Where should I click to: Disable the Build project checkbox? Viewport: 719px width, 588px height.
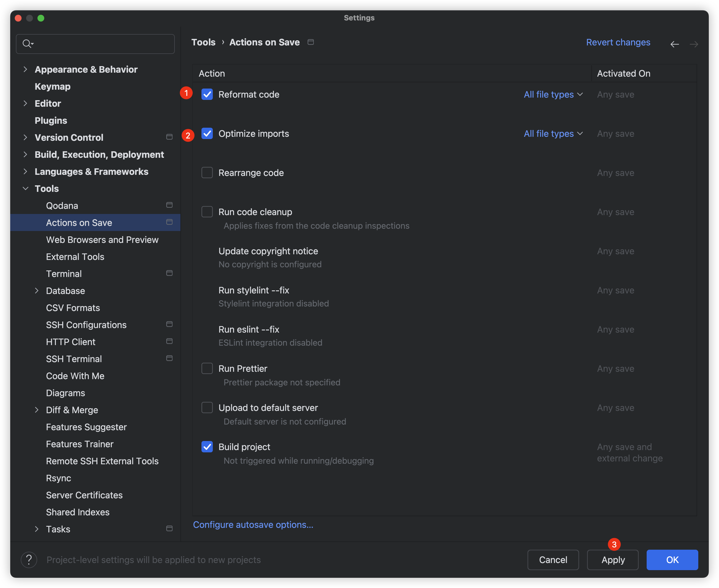point(207,447)
